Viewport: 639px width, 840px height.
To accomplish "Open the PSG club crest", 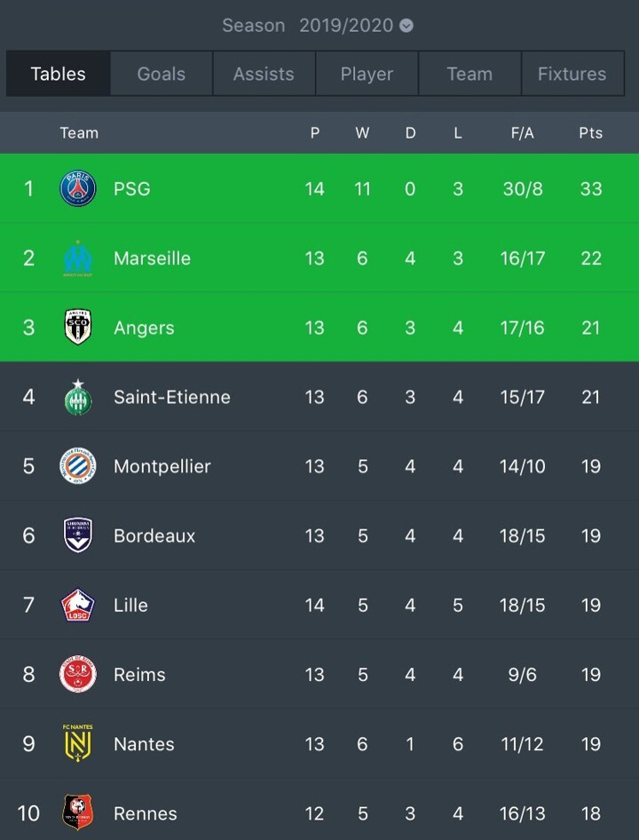I will pos(78,188).
